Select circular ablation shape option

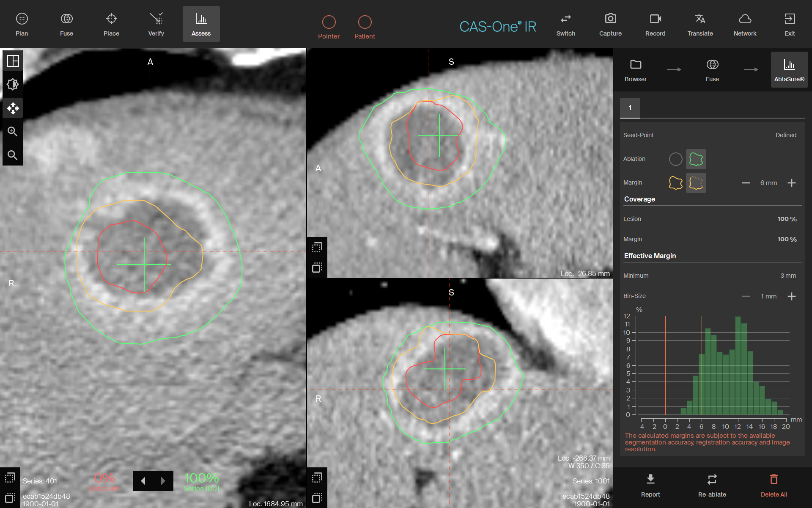click(x=675, y=159)
